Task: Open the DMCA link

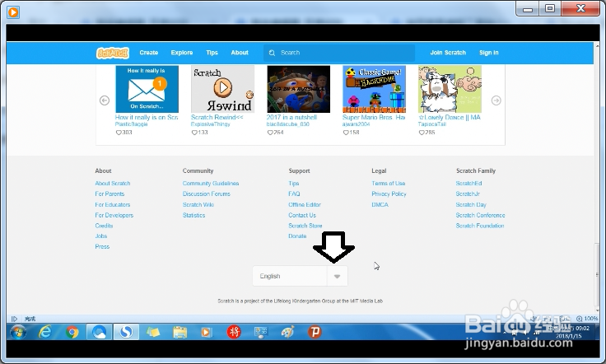Action: coord(380,204)
